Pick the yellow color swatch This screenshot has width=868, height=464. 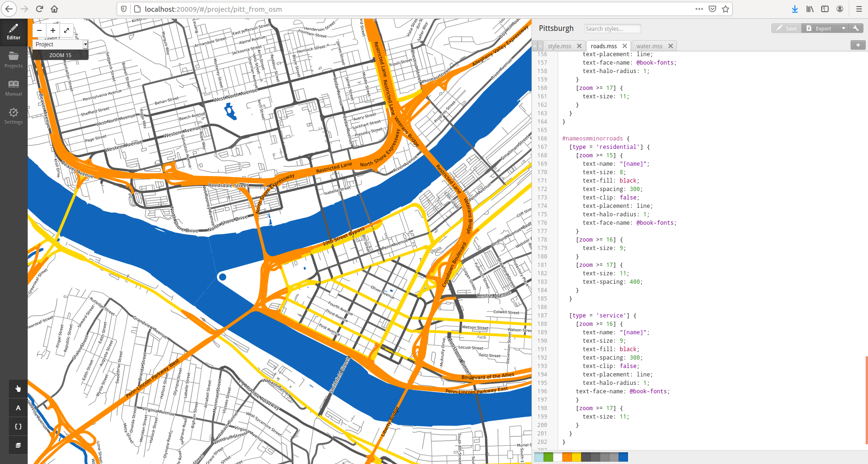576,457
